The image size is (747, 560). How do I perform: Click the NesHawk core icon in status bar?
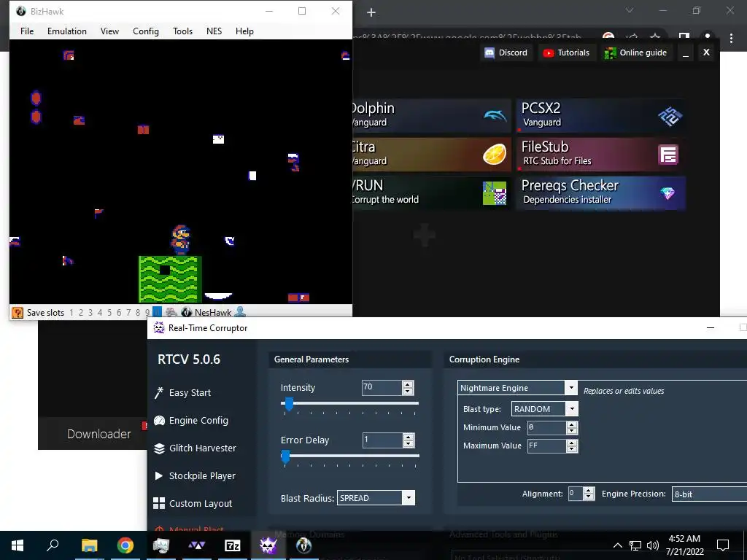coord(187,312)
